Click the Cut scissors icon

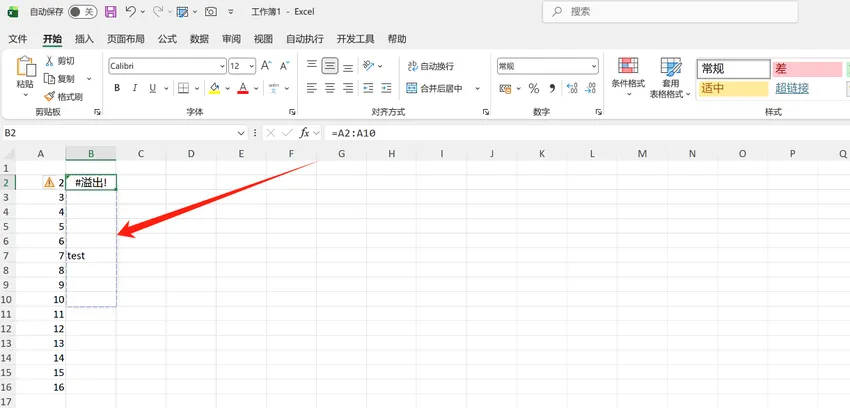50,61
